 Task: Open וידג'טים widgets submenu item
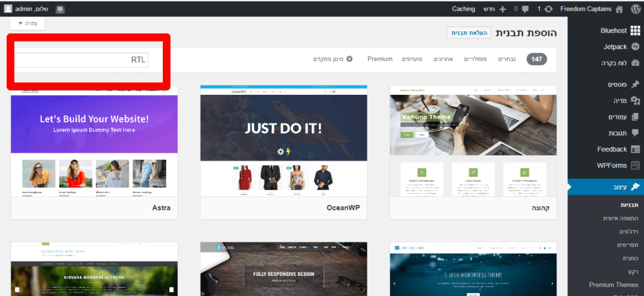628,231
